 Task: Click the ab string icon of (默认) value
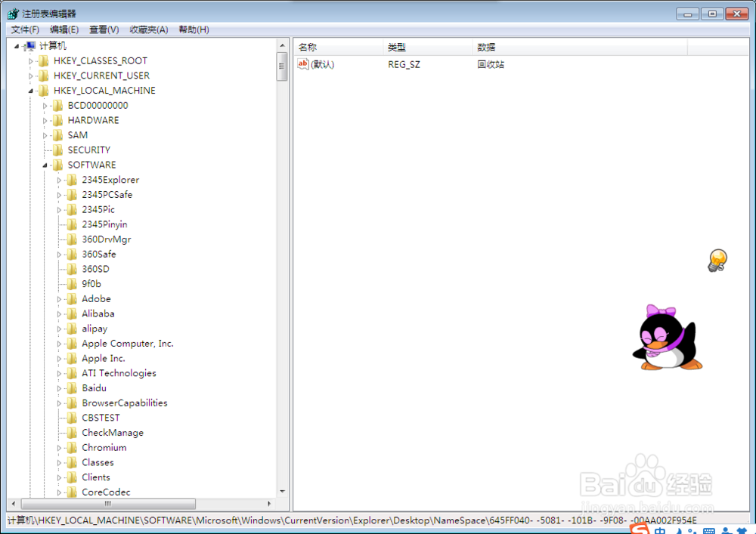click(x=303, y=64)
